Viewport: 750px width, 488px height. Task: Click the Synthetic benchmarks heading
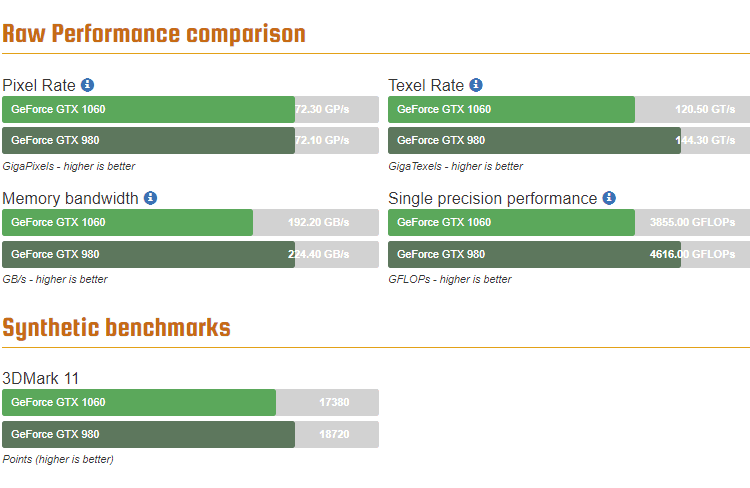pos(116,327)
